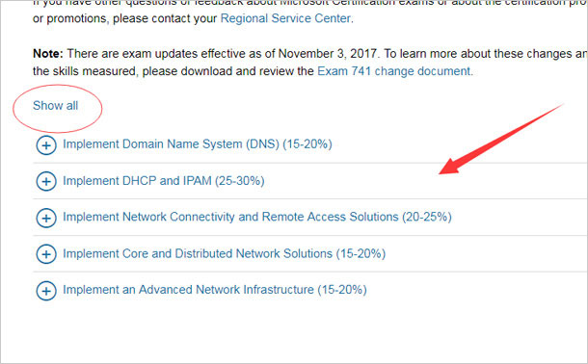This screenshot has width=588, height=364.
Task: Open the Regional Service Center link
Action: pos(286,18)
